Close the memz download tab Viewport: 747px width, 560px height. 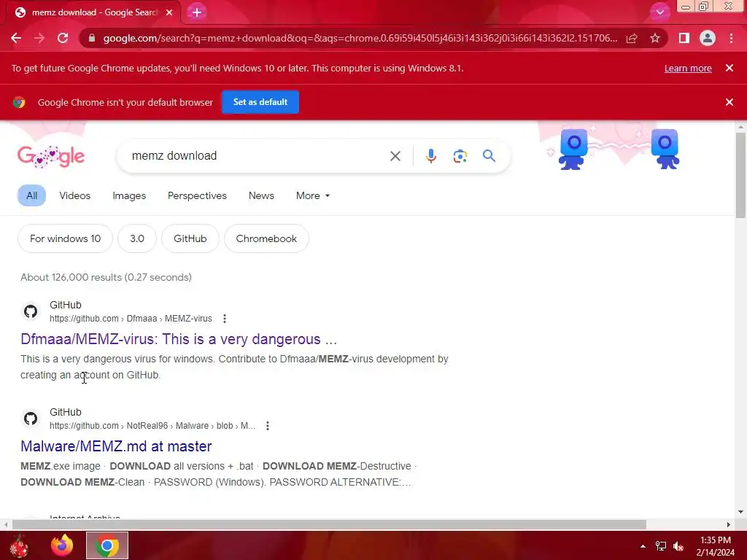coord(169,12)
